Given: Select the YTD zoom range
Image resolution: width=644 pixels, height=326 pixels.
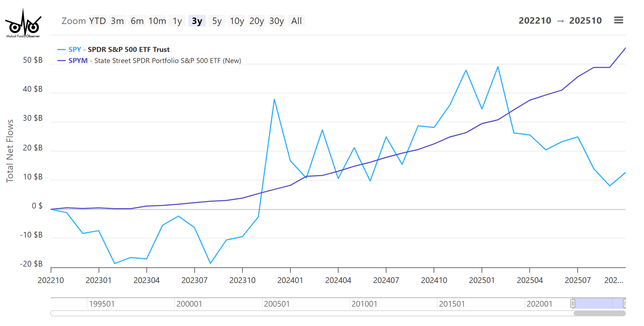Looking at the screenshot, I should click(97, 21).
